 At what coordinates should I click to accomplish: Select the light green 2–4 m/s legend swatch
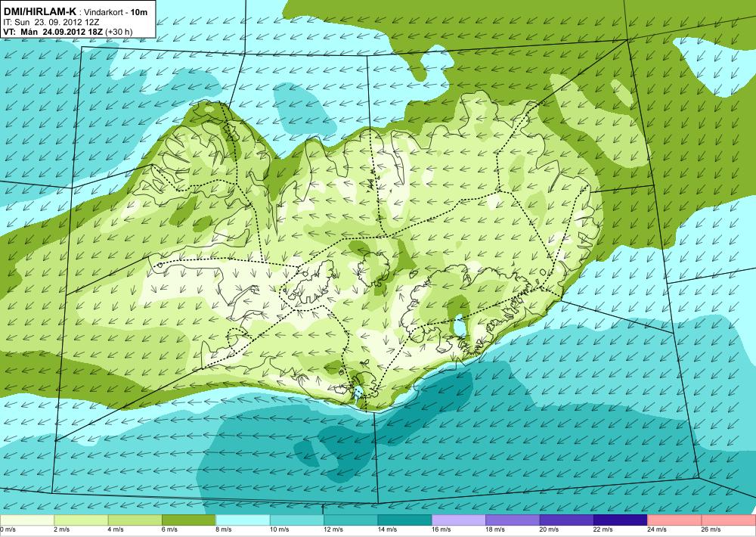81,520
